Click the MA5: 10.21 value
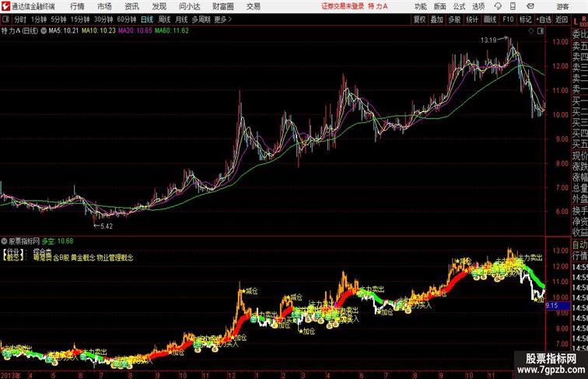 pos(64,31)
